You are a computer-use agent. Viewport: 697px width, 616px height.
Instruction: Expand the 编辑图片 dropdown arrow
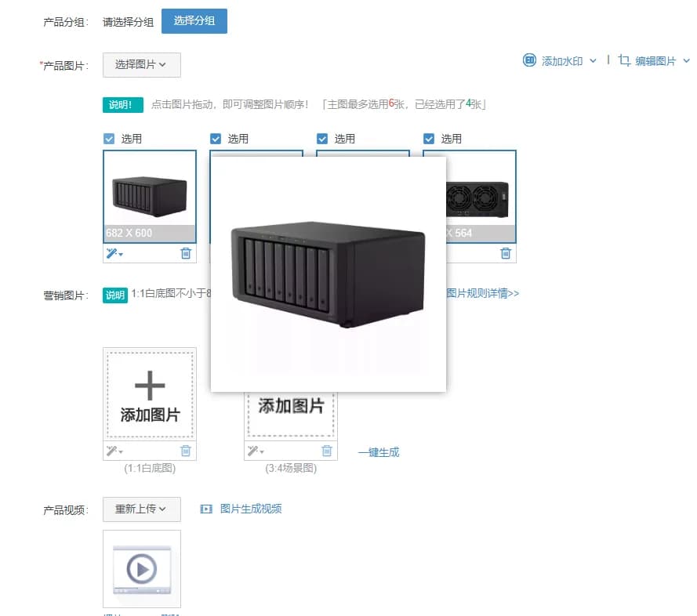[686, 61]
